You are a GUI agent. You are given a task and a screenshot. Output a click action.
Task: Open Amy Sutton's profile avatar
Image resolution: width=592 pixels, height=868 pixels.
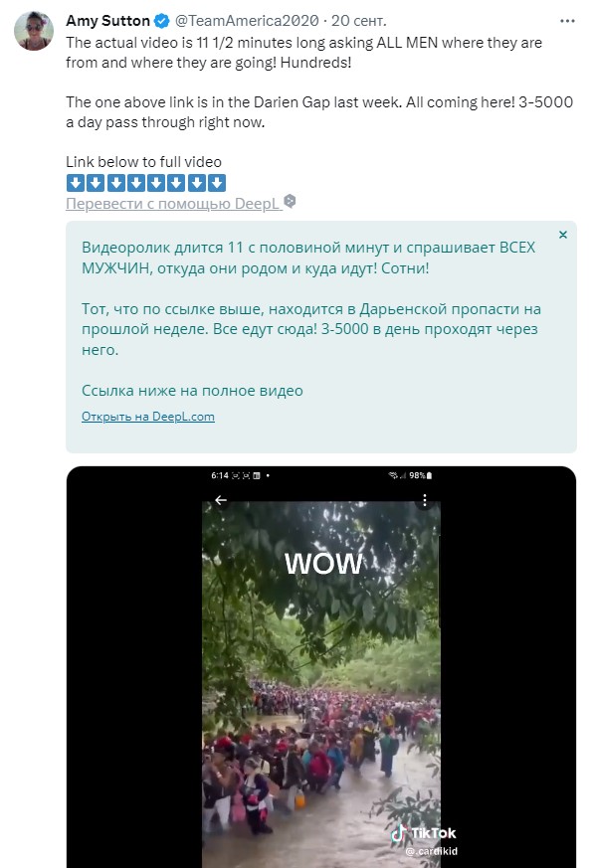click(x=34, y=31)
